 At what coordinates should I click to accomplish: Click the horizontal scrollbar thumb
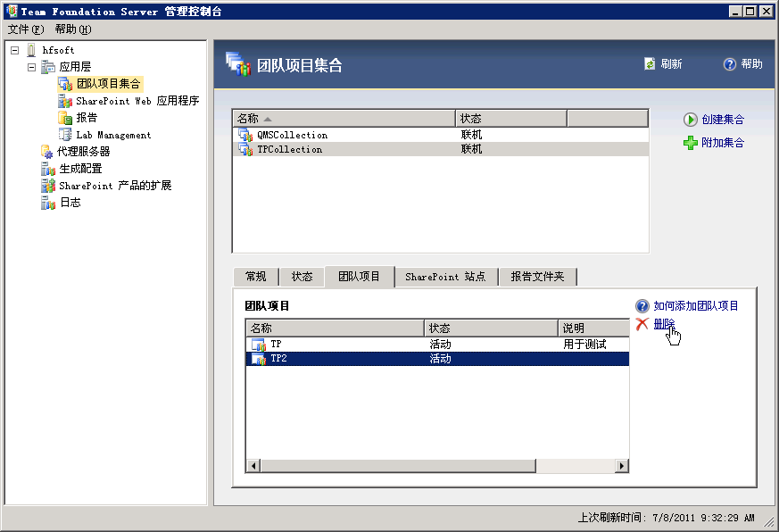399,466
